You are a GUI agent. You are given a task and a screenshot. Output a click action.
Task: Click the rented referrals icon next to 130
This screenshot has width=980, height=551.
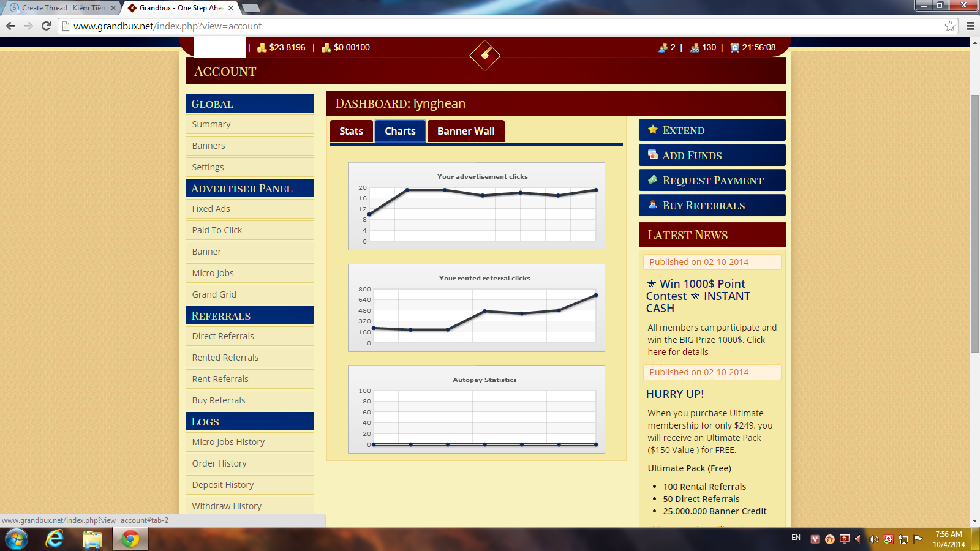tap(695, 48)
